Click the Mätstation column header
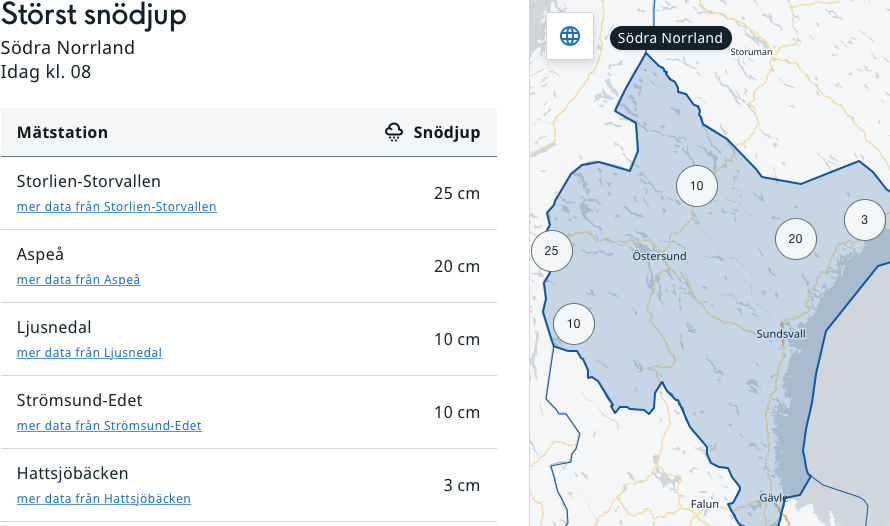This screenshot has height=526, width=890. tap(62, 132)
